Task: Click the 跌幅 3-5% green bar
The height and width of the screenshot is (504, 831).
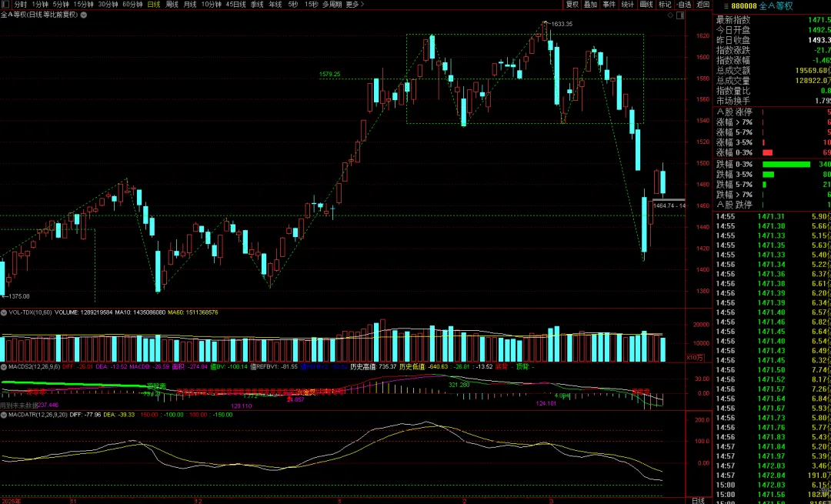Action: point(768,175)
